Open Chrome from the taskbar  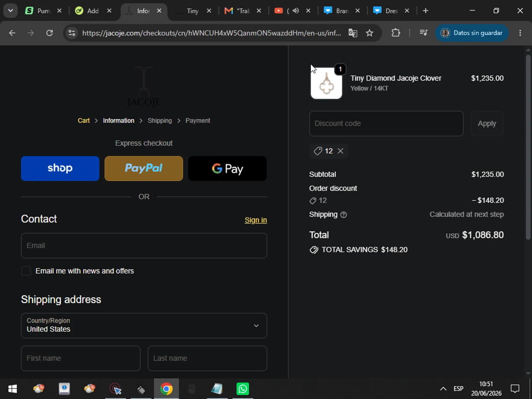click(x=166, y=389)
